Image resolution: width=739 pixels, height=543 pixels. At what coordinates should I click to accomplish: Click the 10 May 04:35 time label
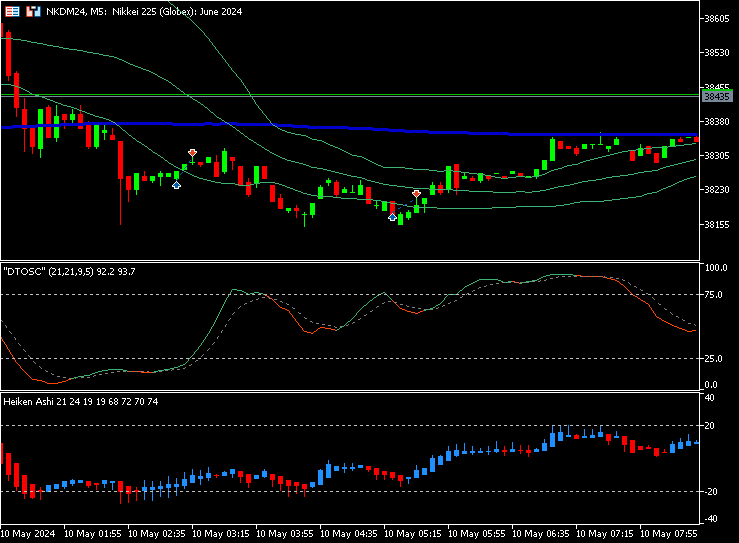coord(349,534)
